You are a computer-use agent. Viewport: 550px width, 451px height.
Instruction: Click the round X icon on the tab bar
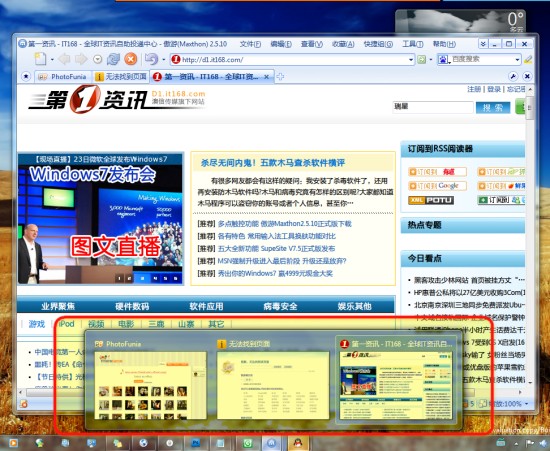[x=527, y=76]
